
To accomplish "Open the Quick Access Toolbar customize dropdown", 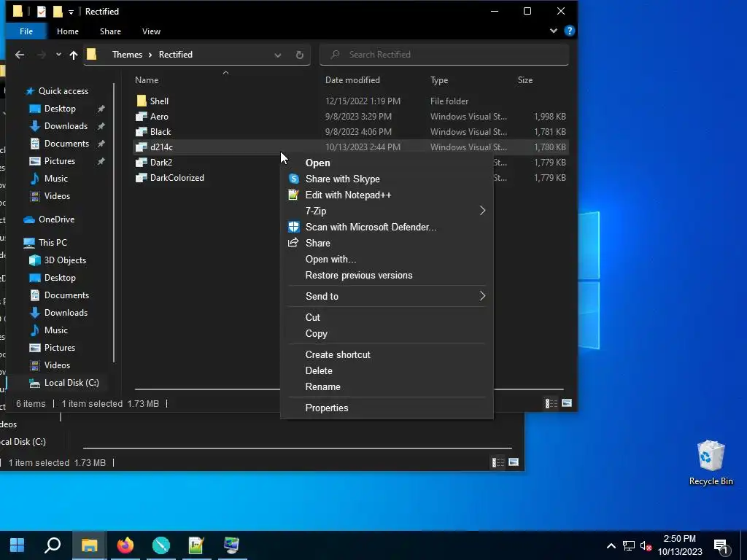I will click(x=71, y=12).
